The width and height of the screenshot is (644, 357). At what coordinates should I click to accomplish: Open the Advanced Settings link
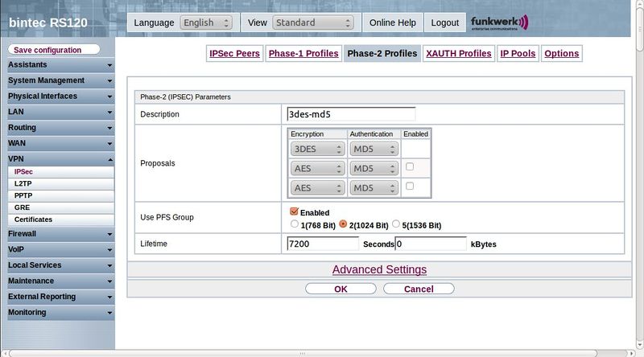pos(379,269)
